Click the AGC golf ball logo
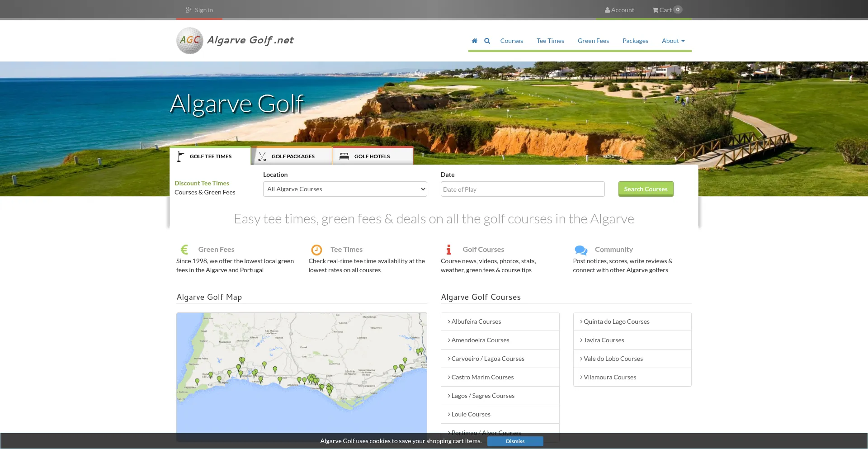868x449 pixels. [x=189, y=41]
